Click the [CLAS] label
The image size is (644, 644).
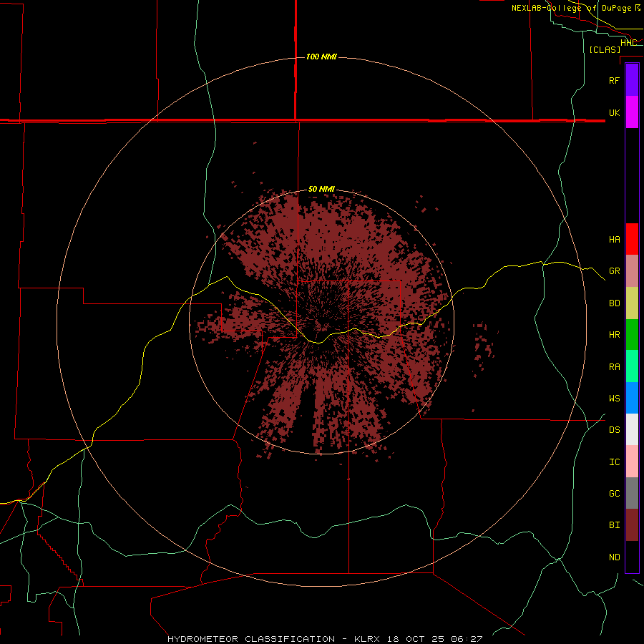(605, 49)
